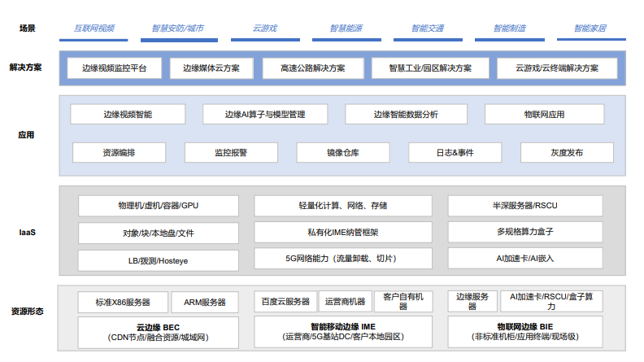Select the LB/拨测/Hosteye box

[159, 260]
